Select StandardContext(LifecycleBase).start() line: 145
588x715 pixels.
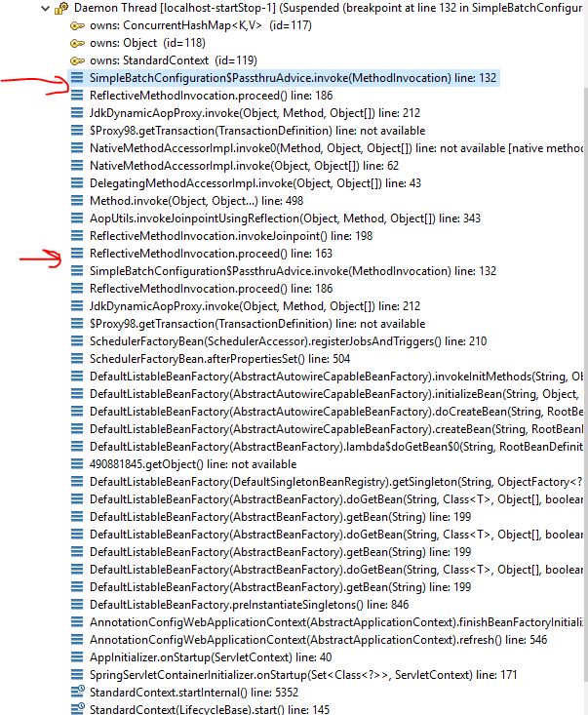point(210,709)
